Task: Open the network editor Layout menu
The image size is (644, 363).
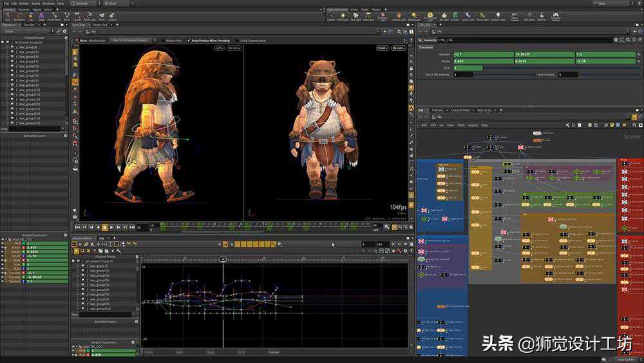Action: 473,125
